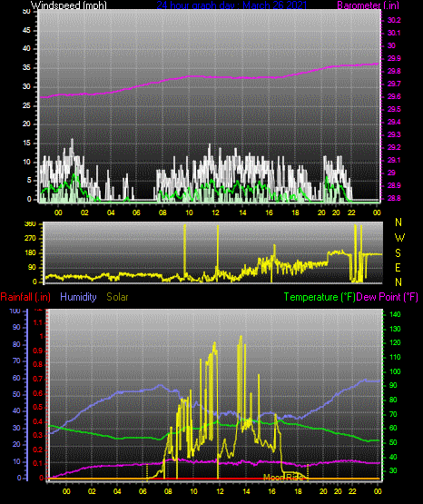This screenshot has width=423, height=504.
Task: Click the "24 hour graph day : March 26 2021" heading
Action: point(231,5)
